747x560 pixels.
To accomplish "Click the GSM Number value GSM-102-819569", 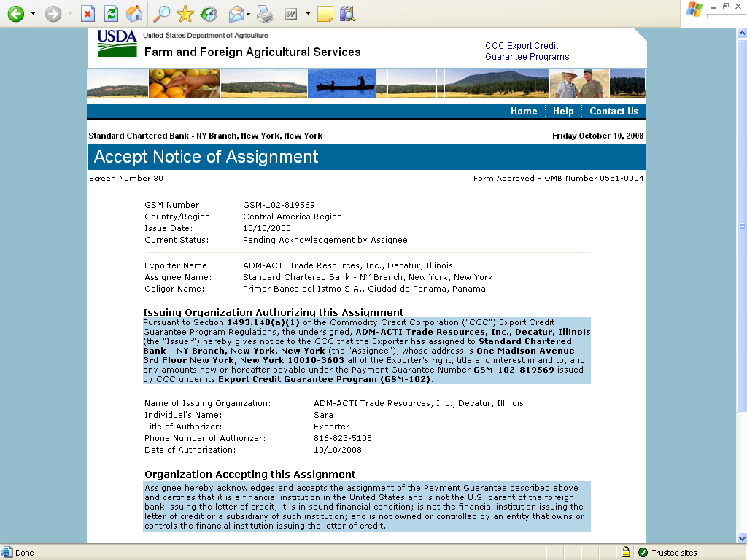I will [x=279, y=205].
